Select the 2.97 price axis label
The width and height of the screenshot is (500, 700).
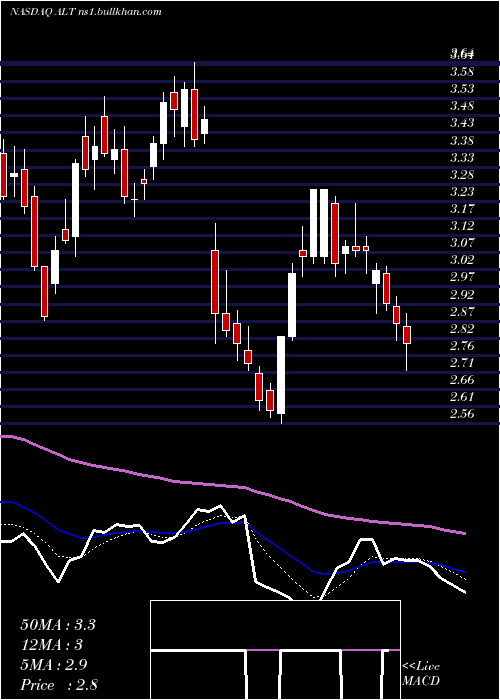[x=462, y=277]
